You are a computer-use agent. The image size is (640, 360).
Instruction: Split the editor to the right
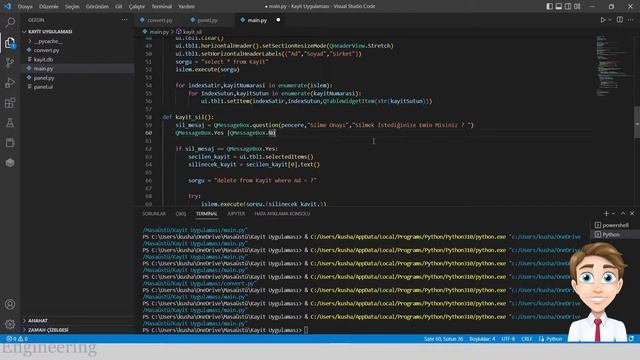point(620,20)
